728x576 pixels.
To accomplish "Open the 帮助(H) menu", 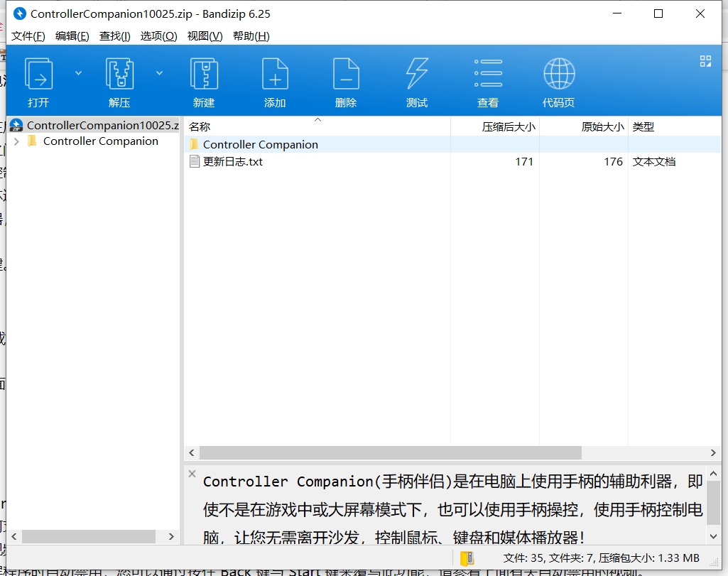I will point(251,36).
